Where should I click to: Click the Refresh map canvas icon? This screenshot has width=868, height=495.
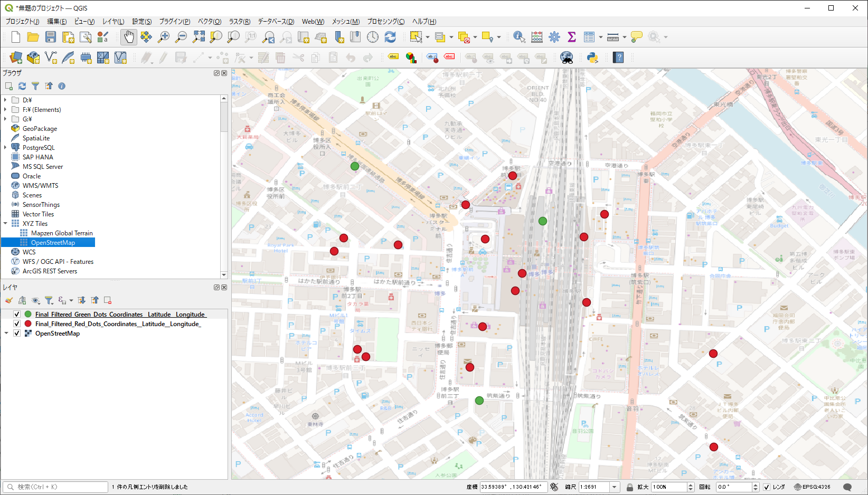[x=390, y=37]
